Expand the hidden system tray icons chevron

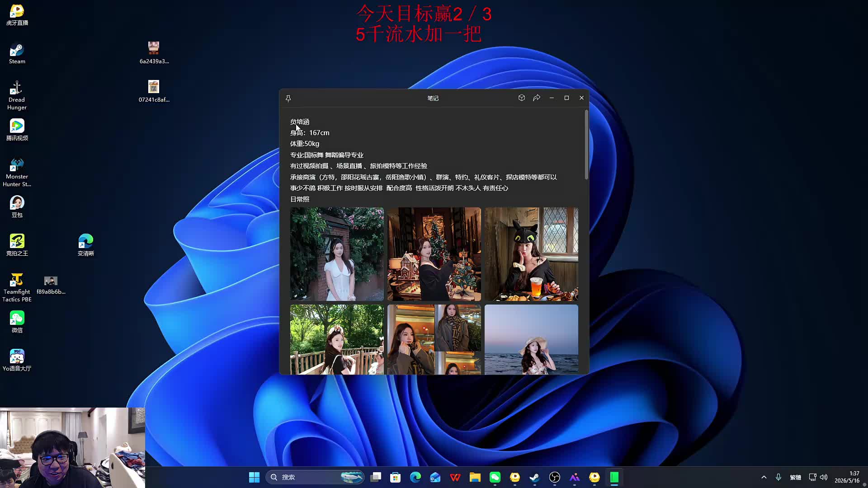coord(764,477)
